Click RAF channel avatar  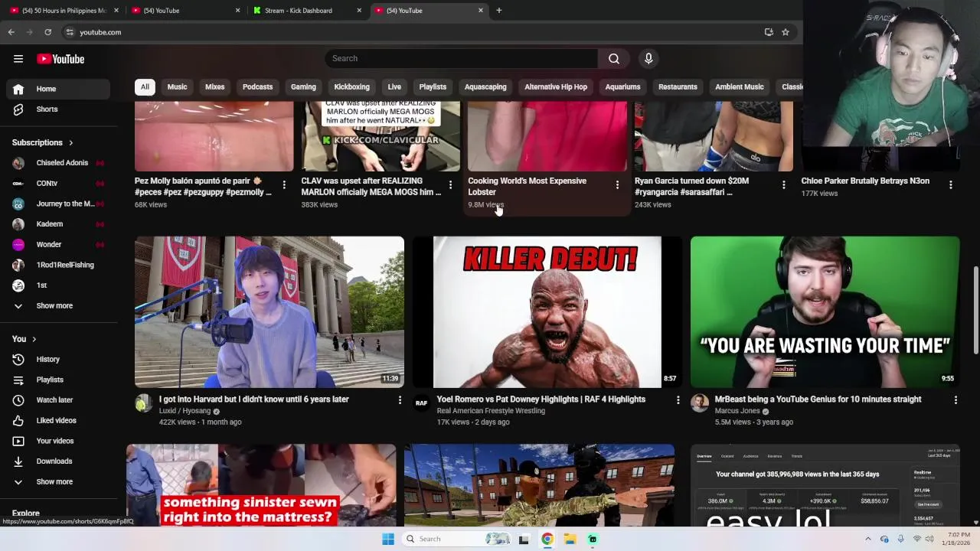pyautogui.click(x=421, y=403)
